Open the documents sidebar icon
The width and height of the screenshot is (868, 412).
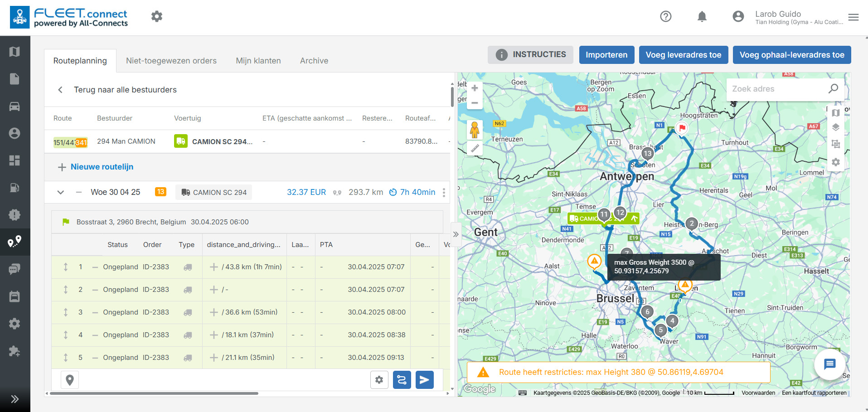[x=15, y=79]
